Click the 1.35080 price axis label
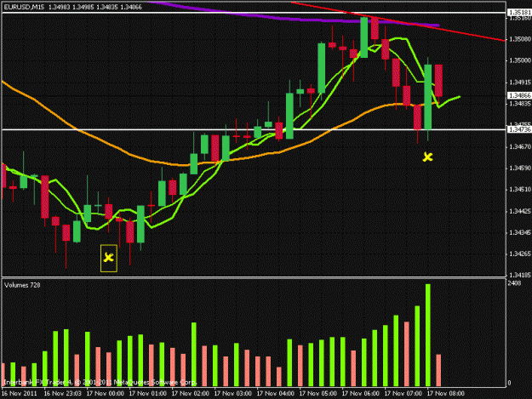The width and height of the screenshot is (532, 399). (520, 39)
